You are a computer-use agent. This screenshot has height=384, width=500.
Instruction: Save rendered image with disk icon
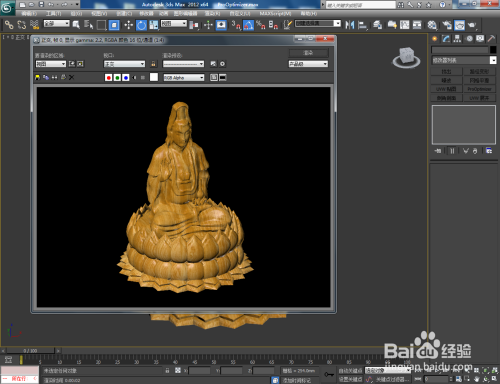coord(37,77)
